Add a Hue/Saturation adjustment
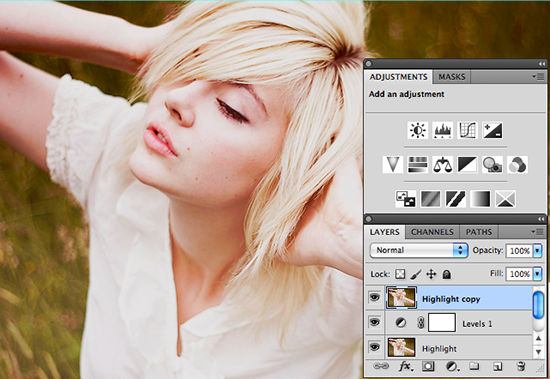550x379 pixels. point(417,165)
